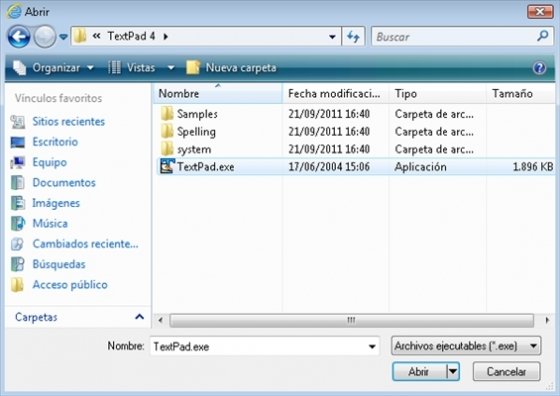Refresh the folder view
This screenshot has height=396, width=560.
pyautogui.click(x=353, y=36)
